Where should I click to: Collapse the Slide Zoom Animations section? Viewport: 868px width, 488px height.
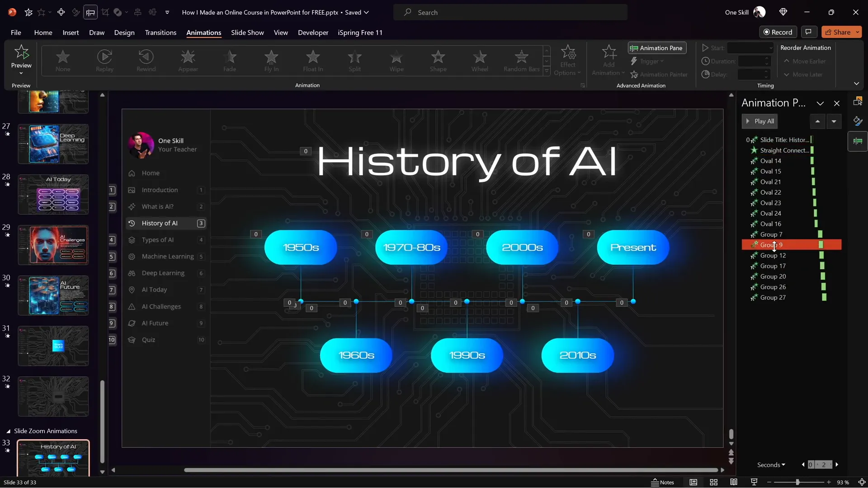point(8,431)
